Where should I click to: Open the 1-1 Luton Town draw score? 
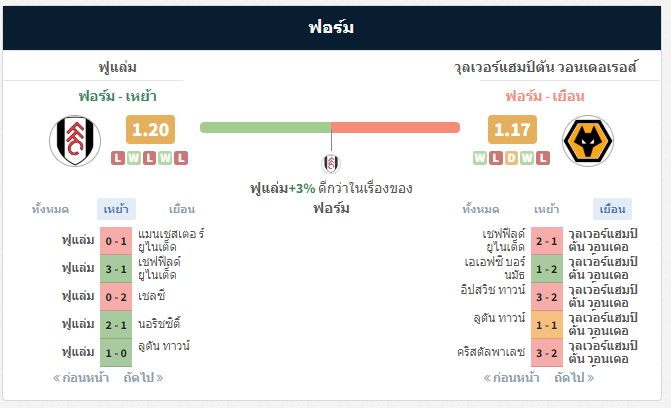(547, 325)
